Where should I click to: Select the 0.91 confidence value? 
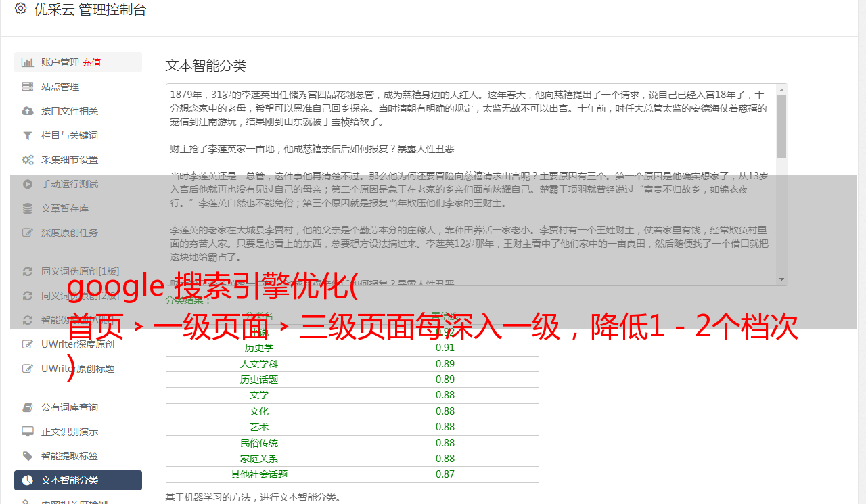(x=445, y=348)
